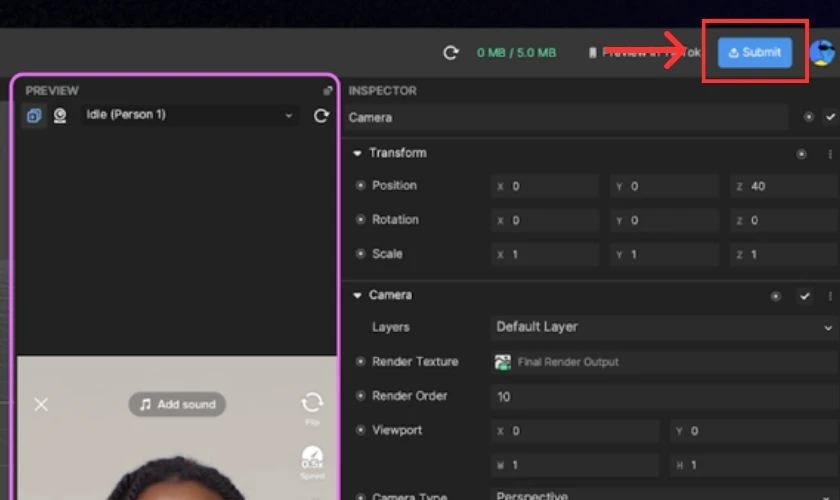Open the Layers Default Layer dropdown
Image resolution: width=840 pixels, height=500 pixels.
[x=664, y=327]
